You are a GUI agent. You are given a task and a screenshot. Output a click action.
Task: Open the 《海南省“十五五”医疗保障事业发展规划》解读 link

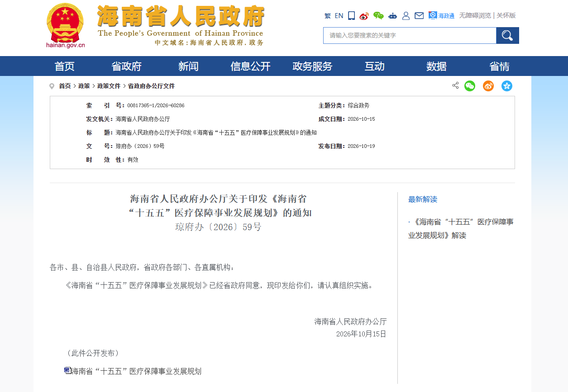tap(461, 229)
